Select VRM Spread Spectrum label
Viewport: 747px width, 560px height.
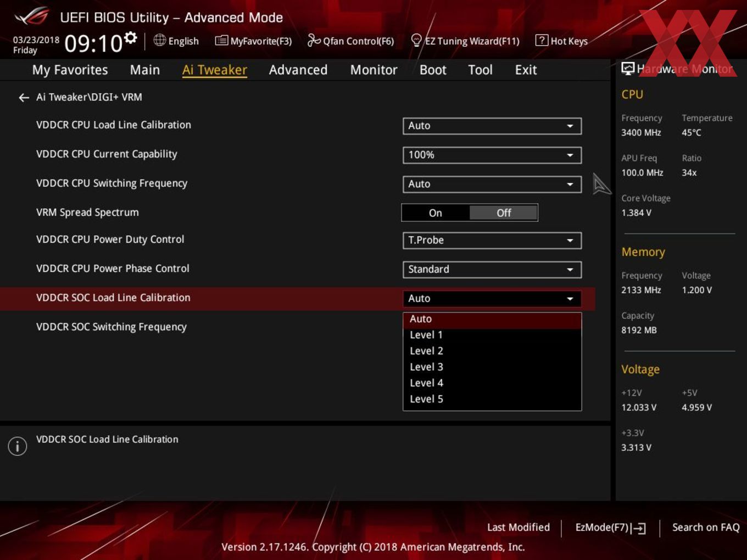pos(87,212)
